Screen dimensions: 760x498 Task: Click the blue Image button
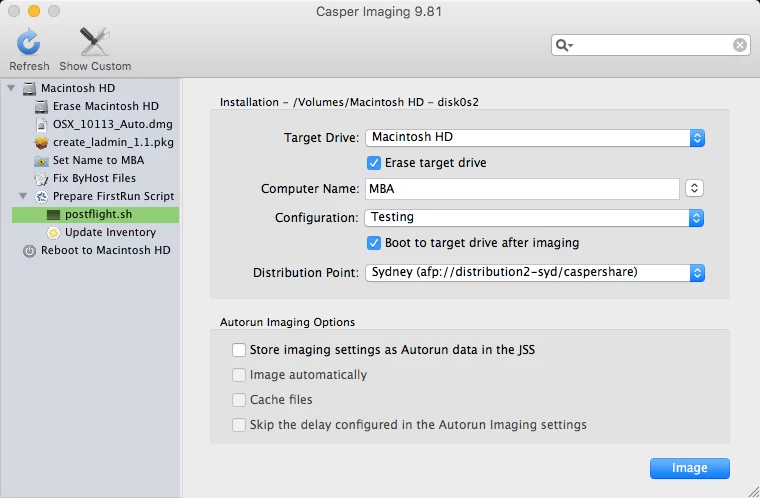(689, 468)
